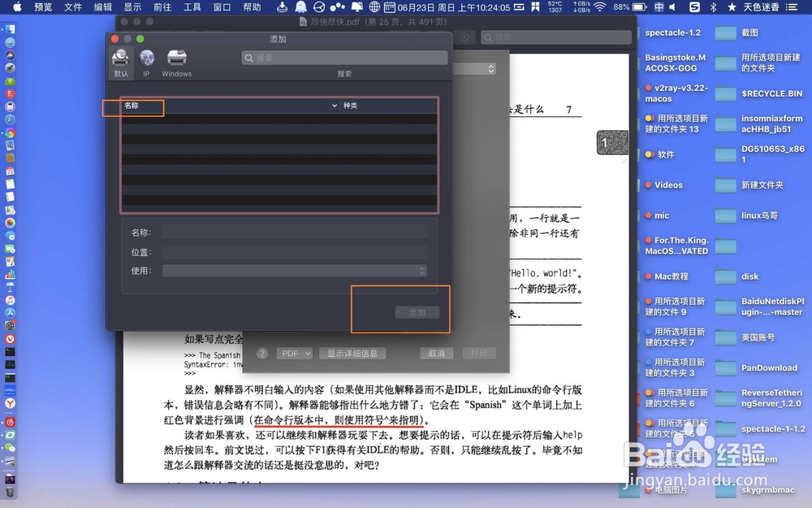The width and height of the screenshot is (812, 508).
Task: Click the volume speaker icon
Action: pyautogui.click(x=672, y=7)
